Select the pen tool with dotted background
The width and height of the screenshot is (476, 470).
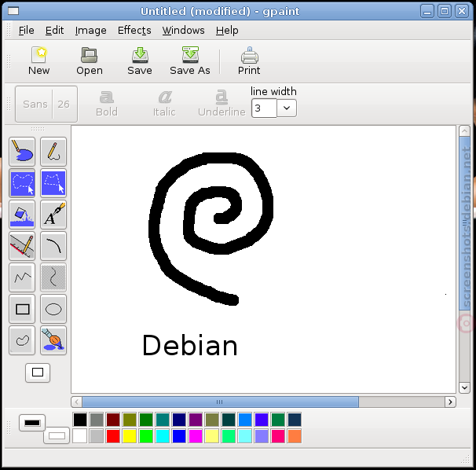(x=53, y=277)
